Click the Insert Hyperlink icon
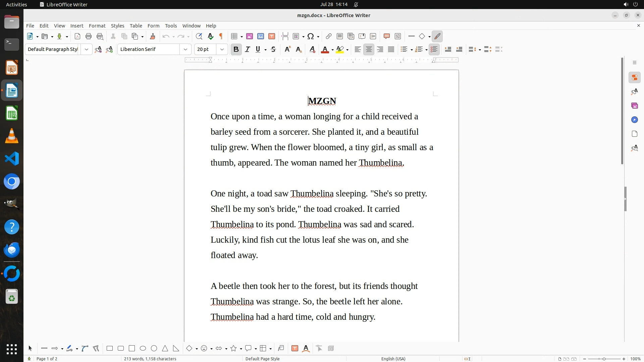Image resolution: width=644 pixels, height=362 pixels. [329, 37]
